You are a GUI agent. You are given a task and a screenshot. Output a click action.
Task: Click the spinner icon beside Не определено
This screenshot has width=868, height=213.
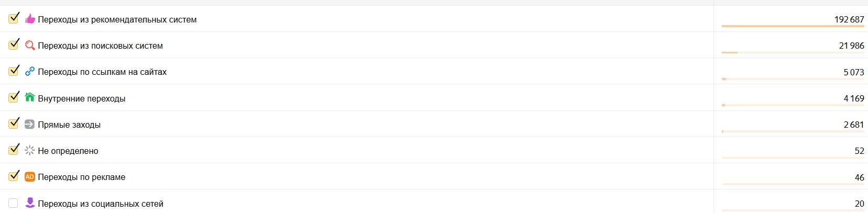click(30, 151)
